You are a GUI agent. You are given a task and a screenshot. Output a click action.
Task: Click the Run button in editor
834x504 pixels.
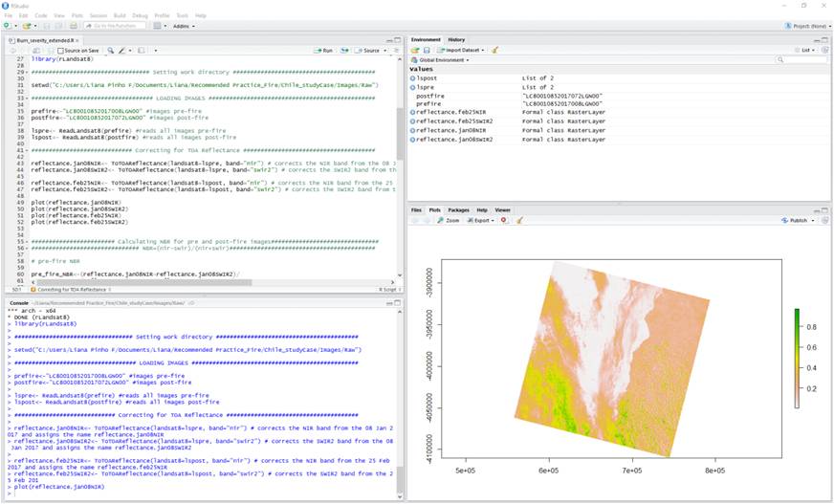325,50
